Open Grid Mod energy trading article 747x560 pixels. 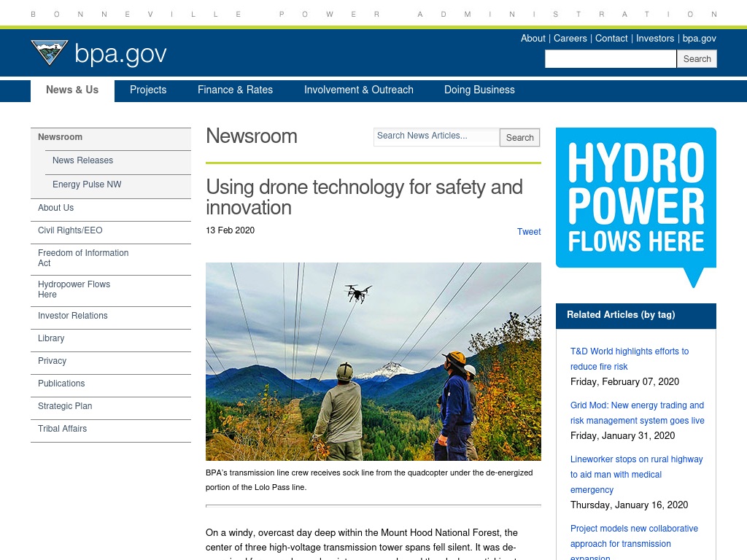coord(637,413)
